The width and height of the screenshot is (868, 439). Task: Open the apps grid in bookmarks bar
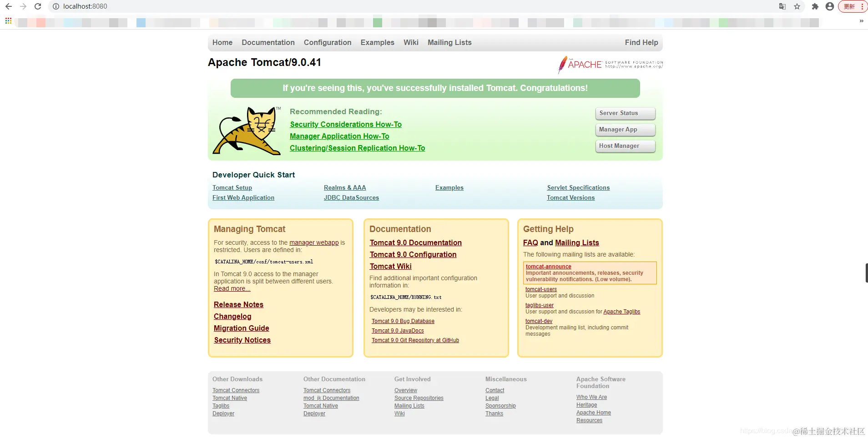point(8,21)
